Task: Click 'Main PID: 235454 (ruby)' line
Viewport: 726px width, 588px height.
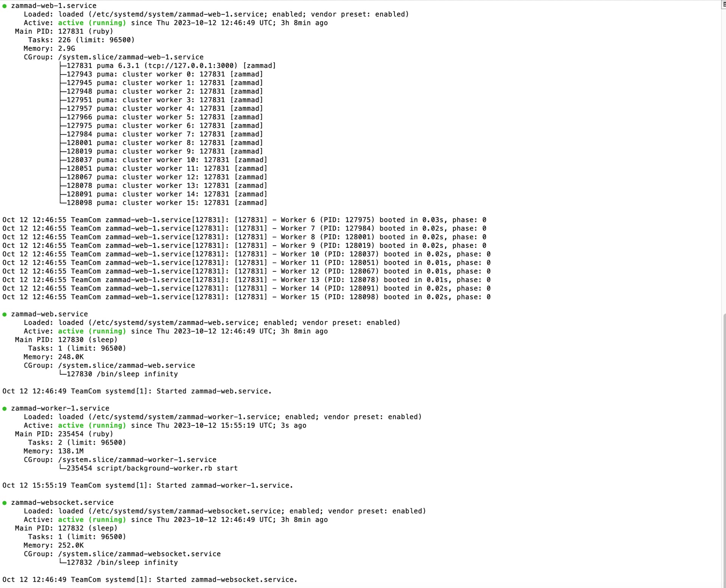Action: pos(64,434)
